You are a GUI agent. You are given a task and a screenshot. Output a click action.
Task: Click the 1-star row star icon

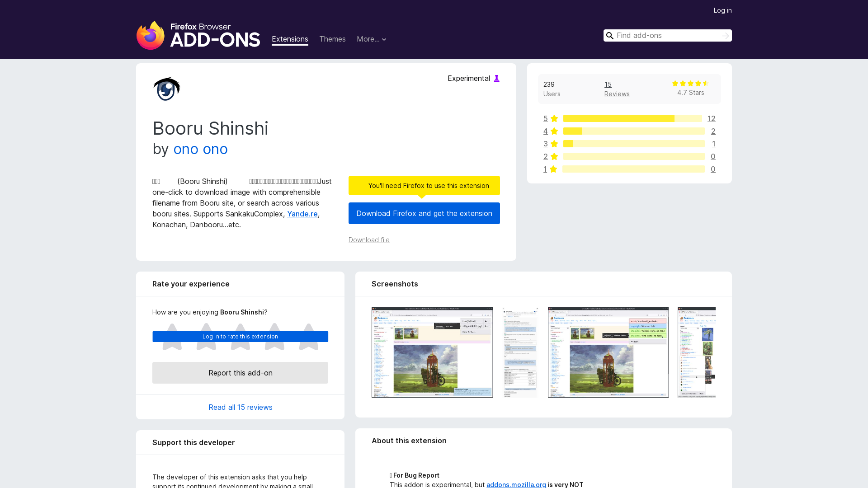(x=553, y=169)
